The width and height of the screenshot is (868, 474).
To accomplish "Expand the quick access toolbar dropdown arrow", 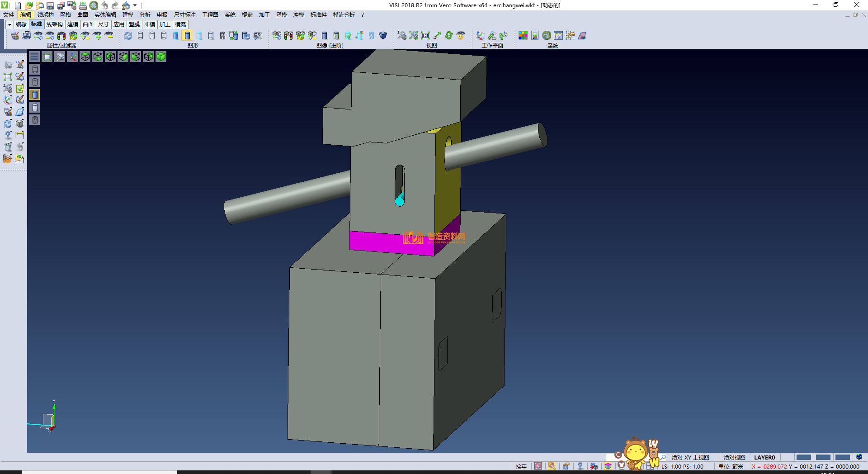I will [135, 5].
